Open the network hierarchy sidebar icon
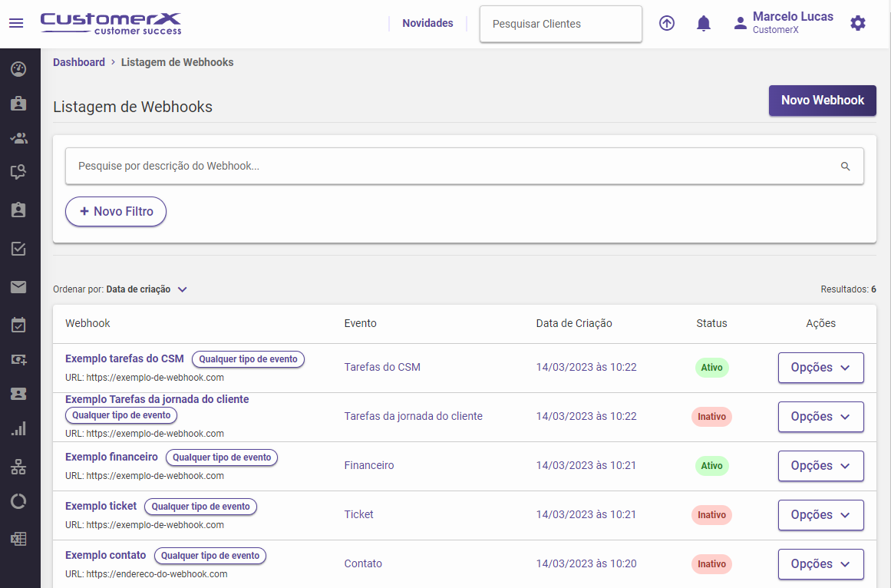891x588 pixels. [18, 467]
